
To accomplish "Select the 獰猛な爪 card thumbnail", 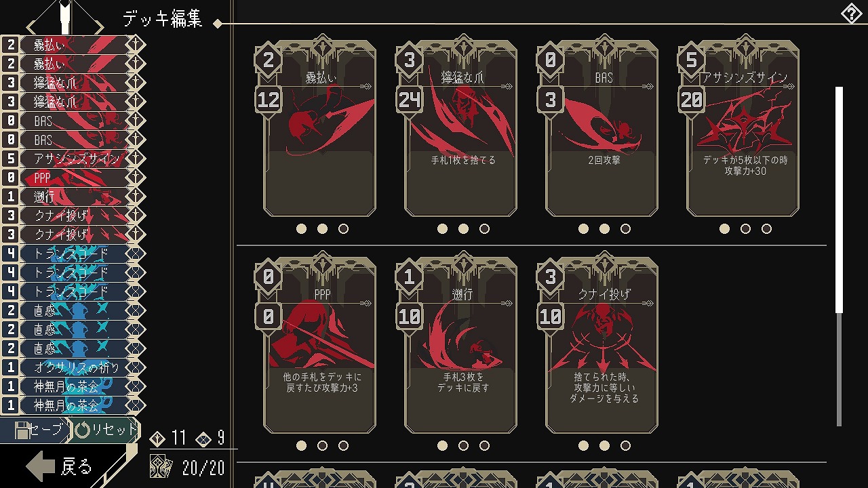I will click(x=461, y=129).
